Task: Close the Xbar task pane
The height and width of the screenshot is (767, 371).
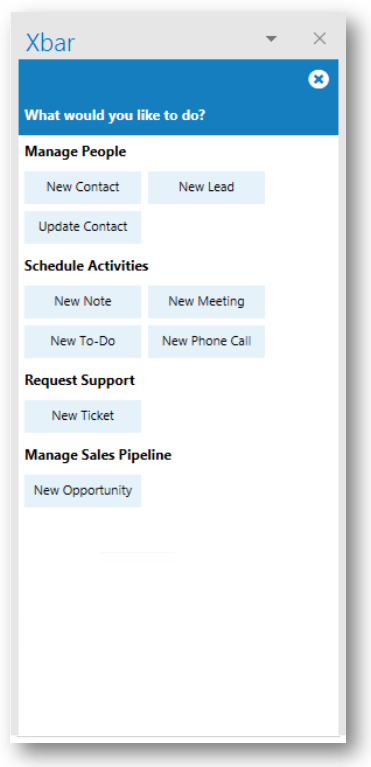Action: point(320,38)
